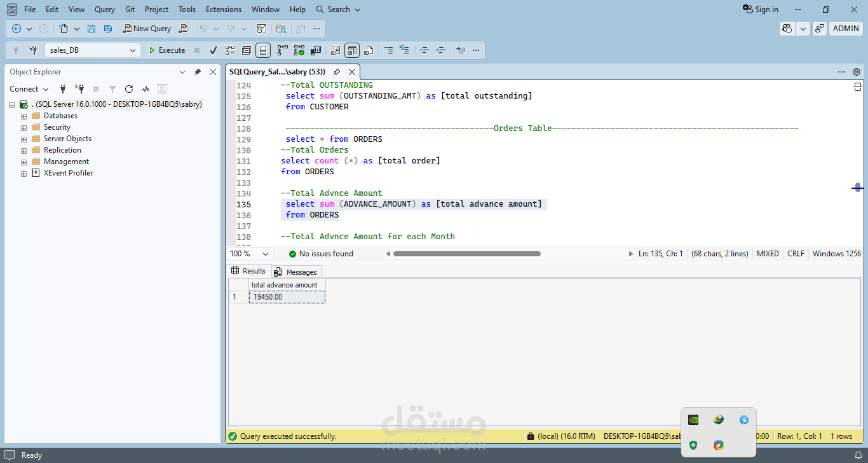
Task: Click the ADMIN button
Action: (846, 29)
